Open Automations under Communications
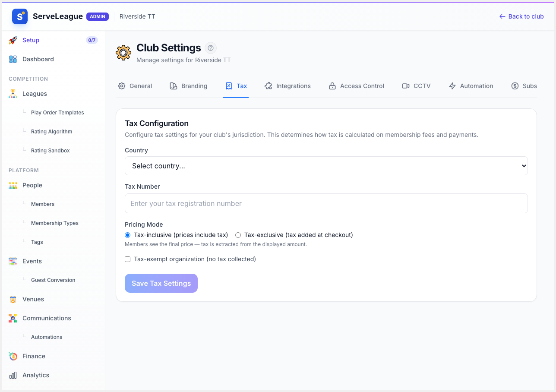This screenshot has height=392, width=556. pyautogui.click(x=47, y=337)
